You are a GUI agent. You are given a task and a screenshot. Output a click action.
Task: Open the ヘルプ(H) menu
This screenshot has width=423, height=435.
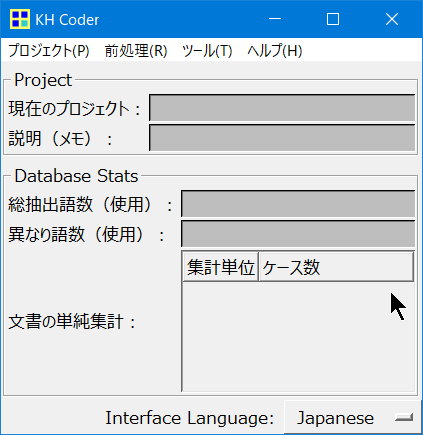(275, 51)
